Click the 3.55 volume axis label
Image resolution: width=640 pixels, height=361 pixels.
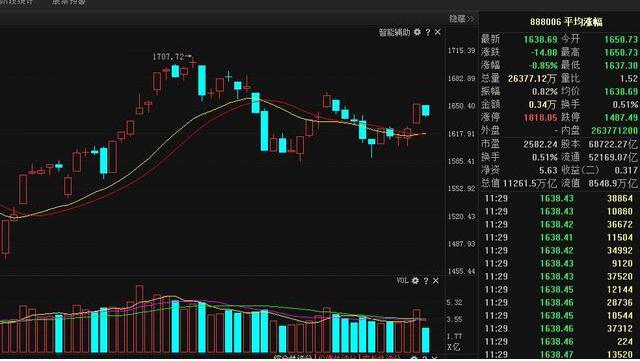(454, 319)
